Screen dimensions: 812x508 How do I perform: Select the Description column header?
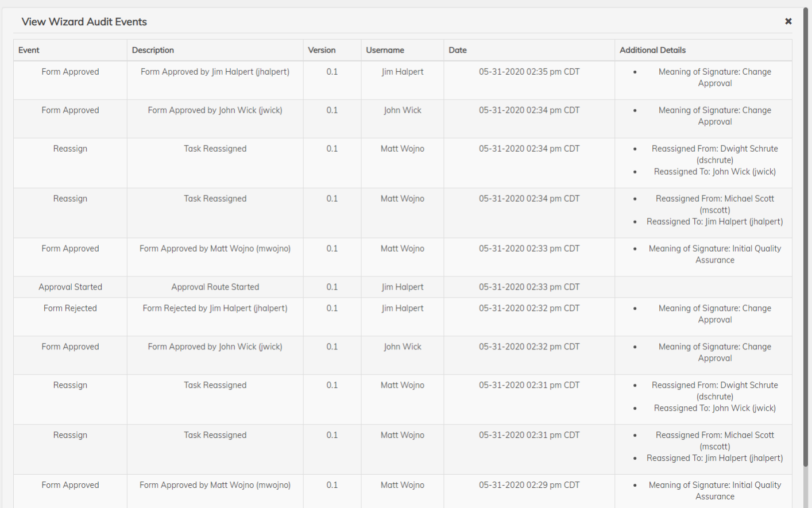153,50
